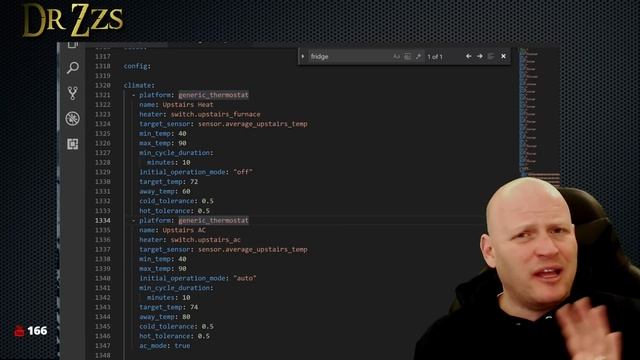Click target_sensor value on line 1337
Screen dimensions: 640x360
pyautogui.click(x=253, y=249)
